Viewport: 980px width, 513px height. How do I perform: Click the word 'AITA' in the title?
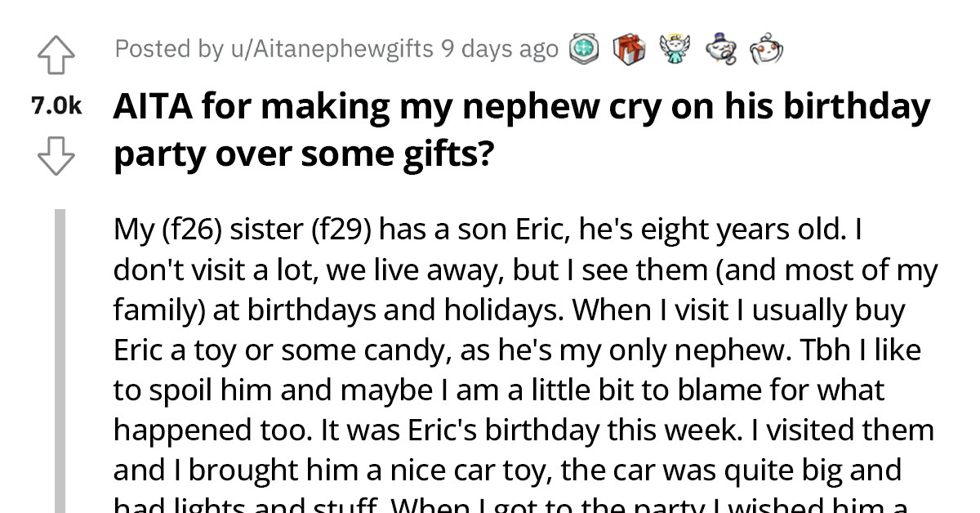[x=151, y=105]
